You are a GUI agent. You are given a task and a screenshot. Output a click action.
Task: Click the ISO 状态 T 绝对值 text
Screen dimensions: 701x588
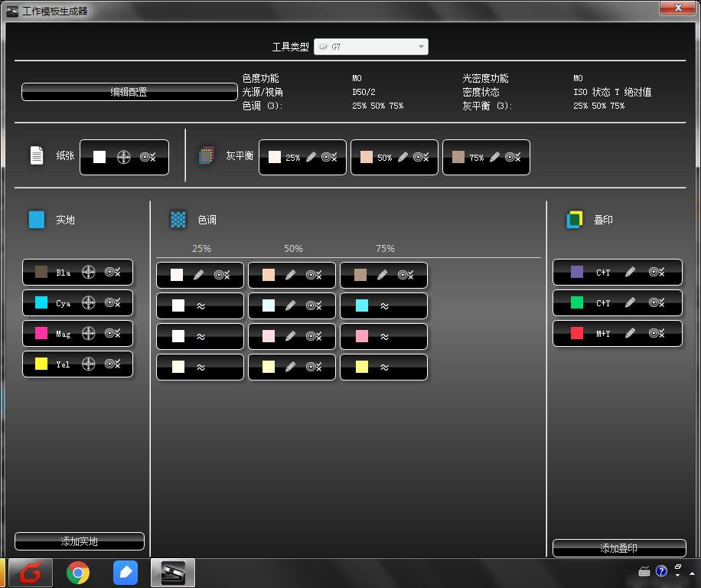pyautogui.click(x=612, y=92)
